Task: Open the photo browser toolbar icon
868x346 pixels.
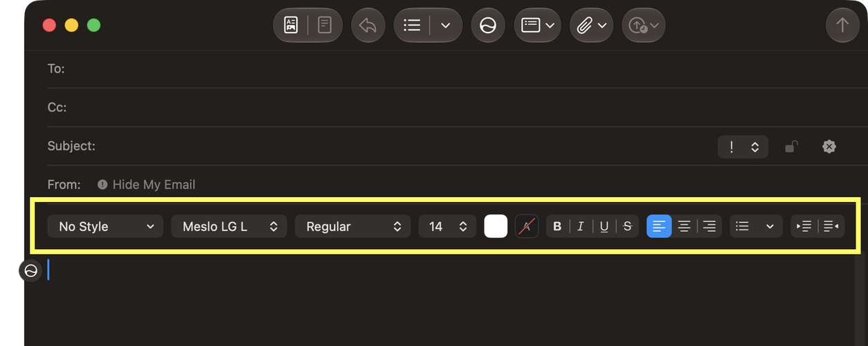Action: point(291,26)
